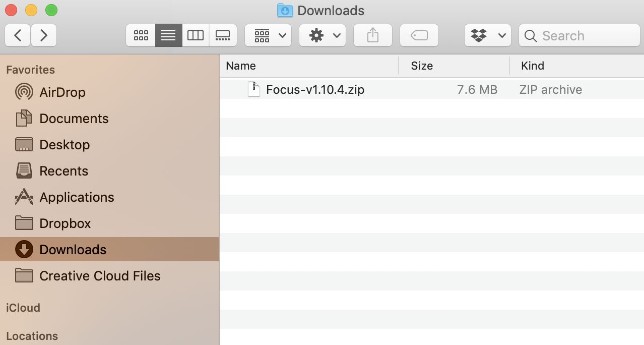The width and height of the screenshot is (644, 345).
Task: Click the 7.6 MB size value
Action: (x=477, y=90)
